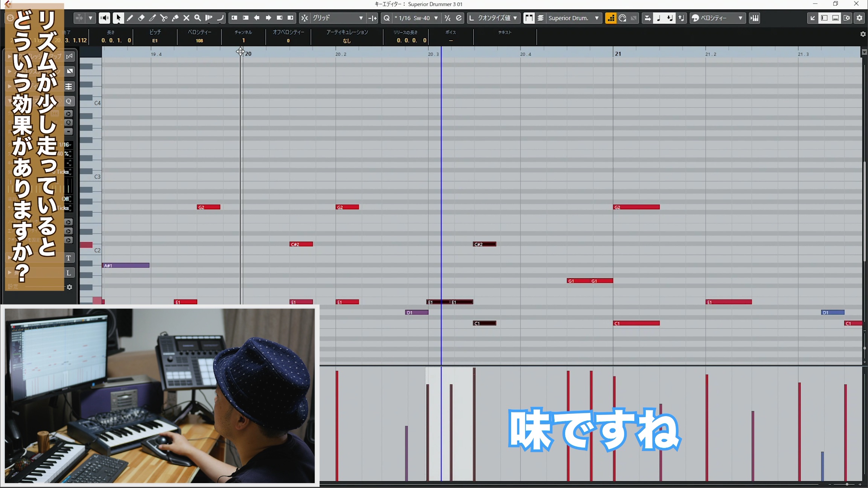The image size is (868, 488).
Task: Toggle the lower zone visibility
Action: coord(836,18)
